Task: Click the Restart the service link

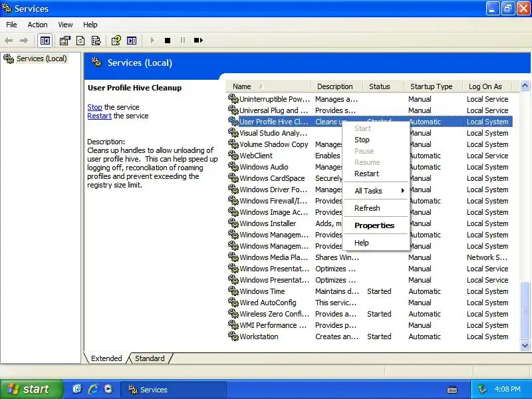Action: (x=99, y=116)
